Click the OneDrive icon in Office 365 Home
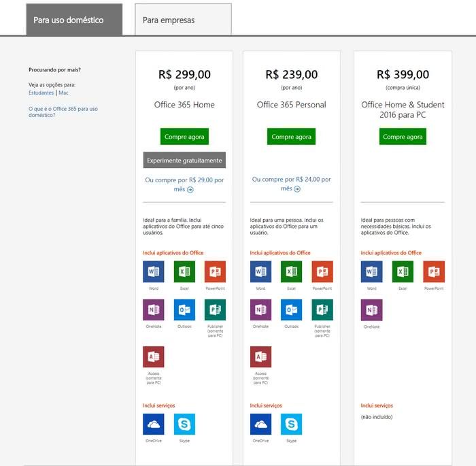Screen dimensions: 476x466 click(x=154, y=424)
